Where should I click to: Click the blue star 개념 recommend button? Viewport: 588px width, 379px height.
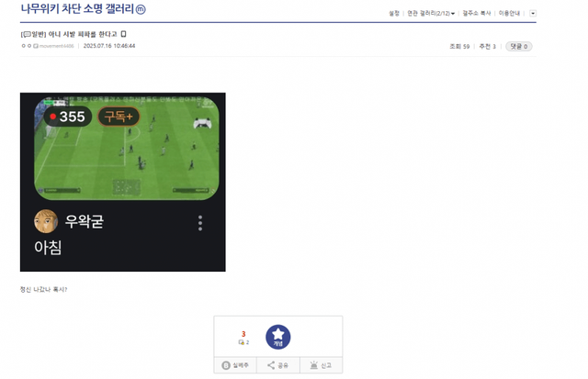277,337
